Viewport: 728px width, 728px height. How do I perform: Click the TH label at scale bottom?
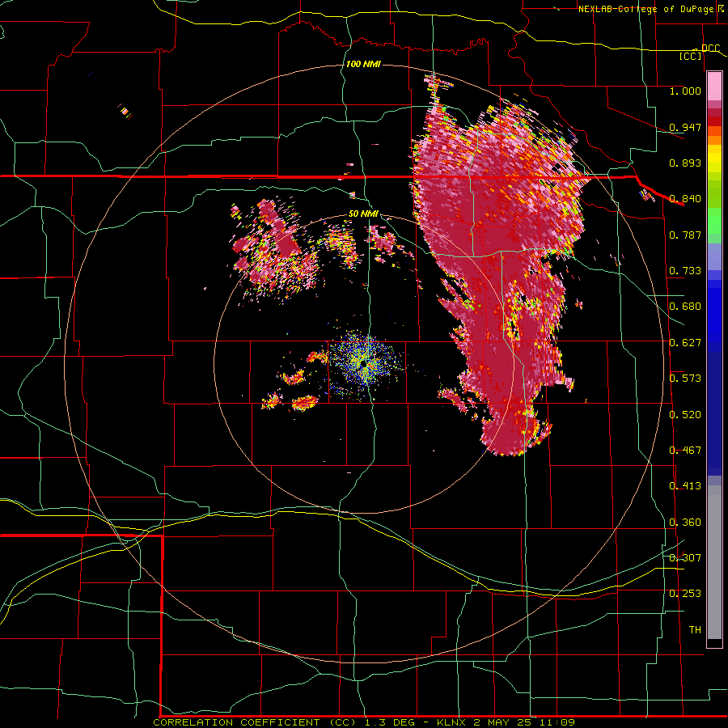pos(695,630)
